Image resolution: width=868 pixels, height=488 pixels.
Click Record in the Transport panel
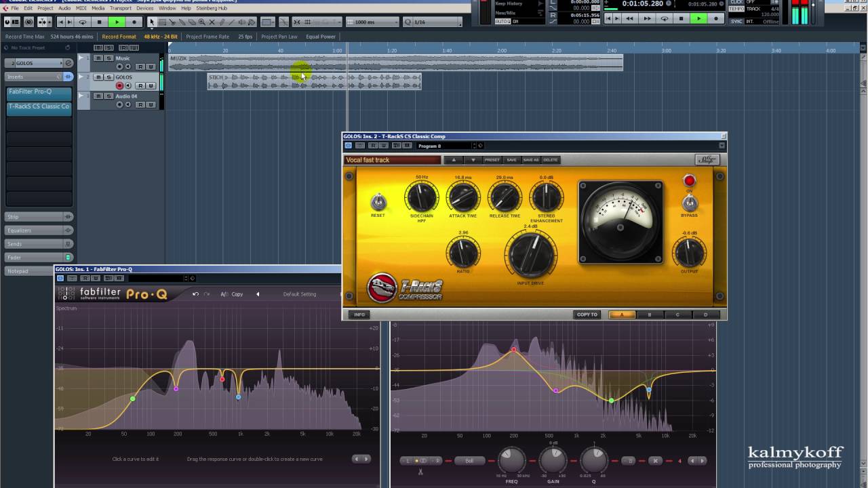(x=716, y=19)
